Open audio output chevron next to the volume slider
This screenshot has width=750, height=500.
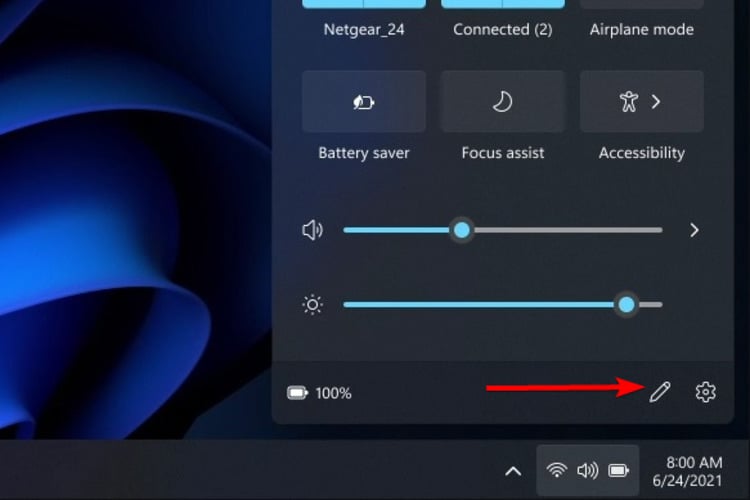[694, 230]
